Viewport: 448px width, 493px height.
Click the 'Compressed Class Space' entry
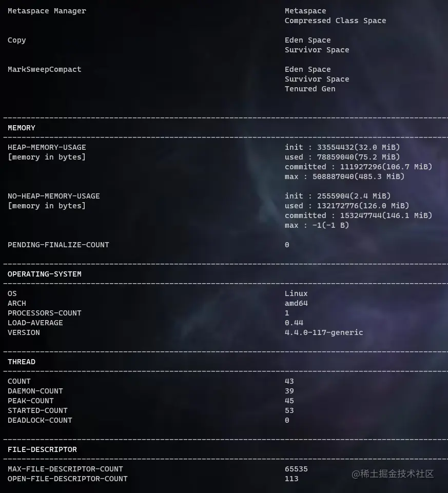point(336,21)
